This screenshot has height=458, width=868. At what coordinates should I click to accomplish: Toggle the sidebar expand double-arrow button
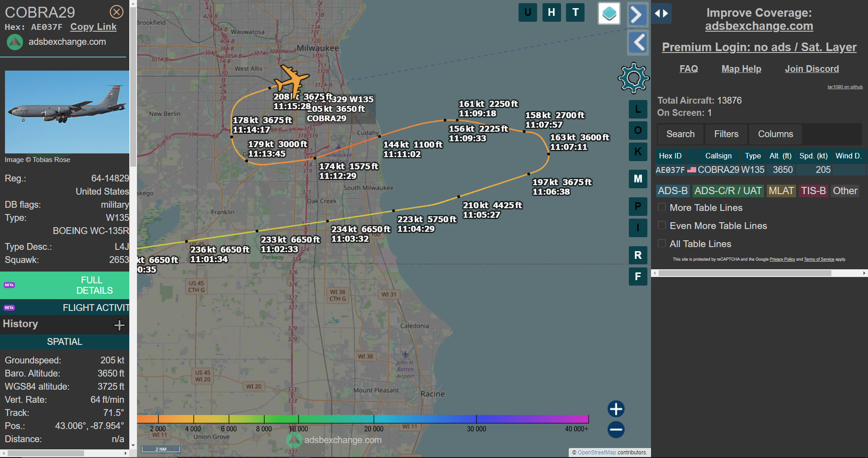(x=661, y=14)
